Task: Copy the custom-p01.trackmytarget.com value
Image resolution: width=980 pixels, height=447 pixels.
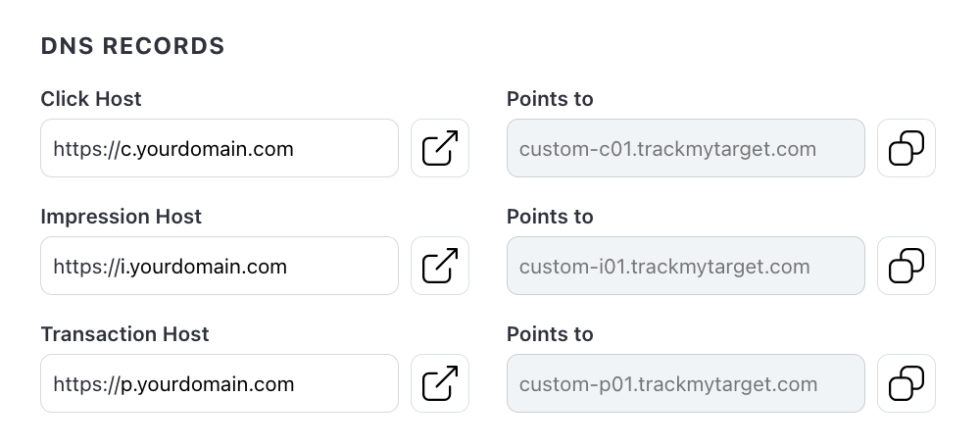Action: coord(906,383)
